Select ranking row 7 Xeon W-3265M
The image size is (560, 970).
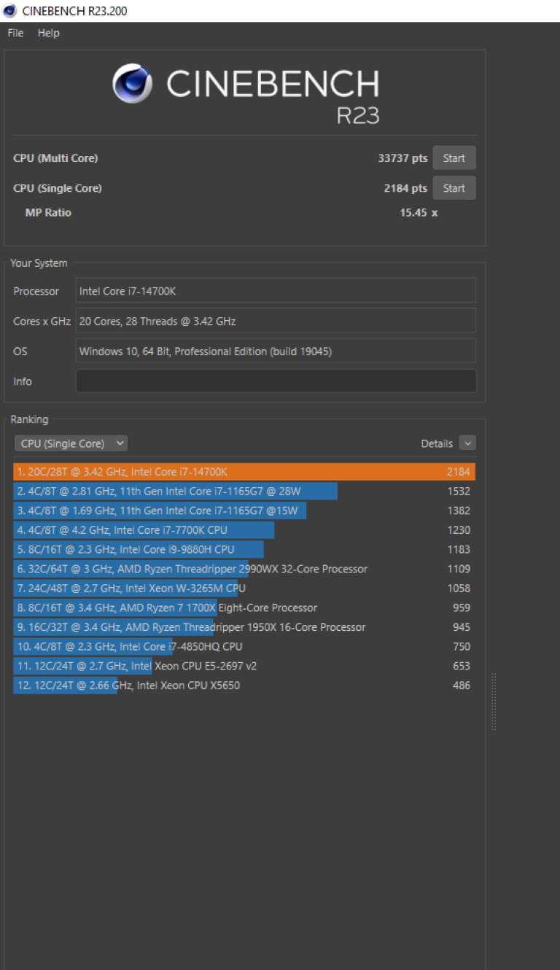point(244,589)
